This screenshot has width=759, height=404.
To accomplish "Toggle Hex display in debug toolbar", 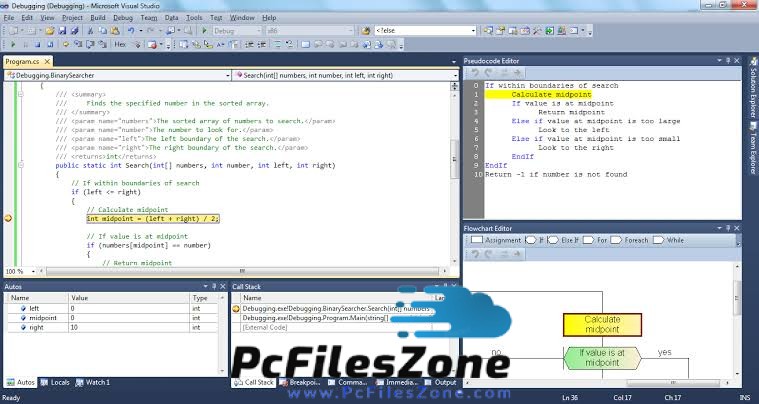I will [x=120, y=45].
